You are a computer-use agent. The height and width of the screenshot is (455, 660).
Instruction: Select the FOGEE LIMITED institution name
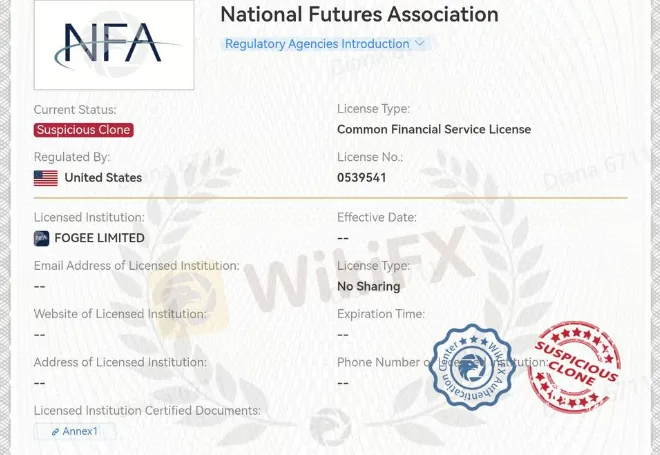99,238
